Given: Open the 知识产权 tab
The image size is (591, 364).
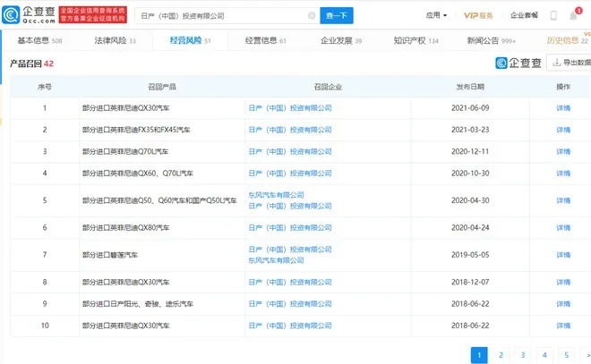Looking at the screenshot, I should (415, 40).
